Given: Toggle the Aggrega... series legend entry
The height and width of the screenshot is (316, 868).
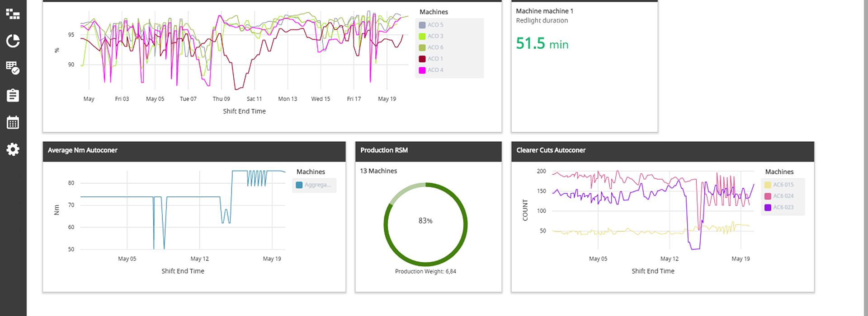Looking at the screenshot, I should click(314, 185).
